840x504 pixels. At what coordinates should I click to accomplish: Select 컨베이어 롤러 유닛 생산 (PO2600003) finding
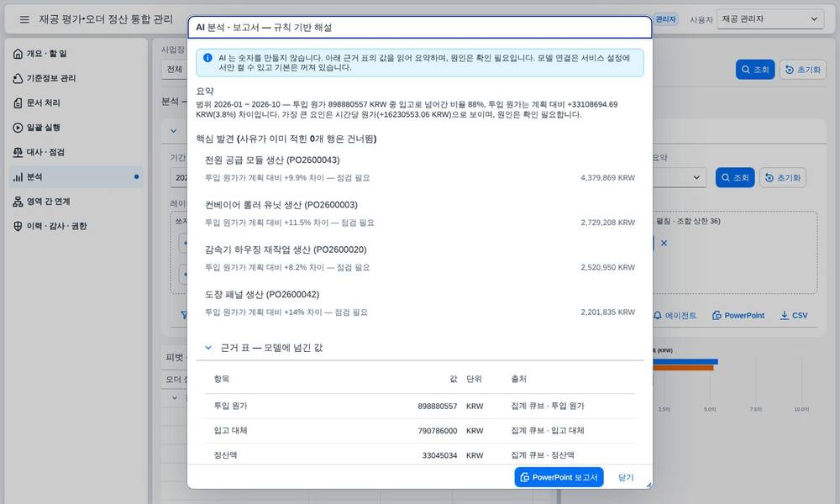click(x=281, y=205)
